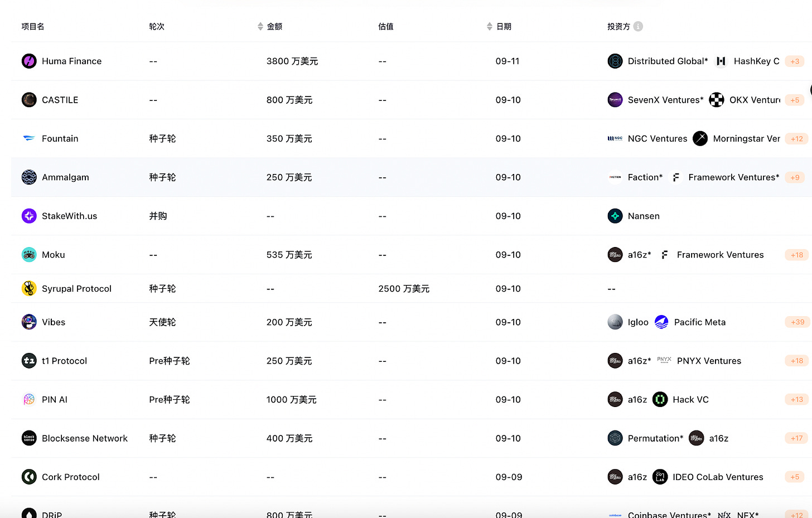The height and width of the screenshot is (518, 812).
Task: Click the 估值 column header
Action: pos(386,26)
